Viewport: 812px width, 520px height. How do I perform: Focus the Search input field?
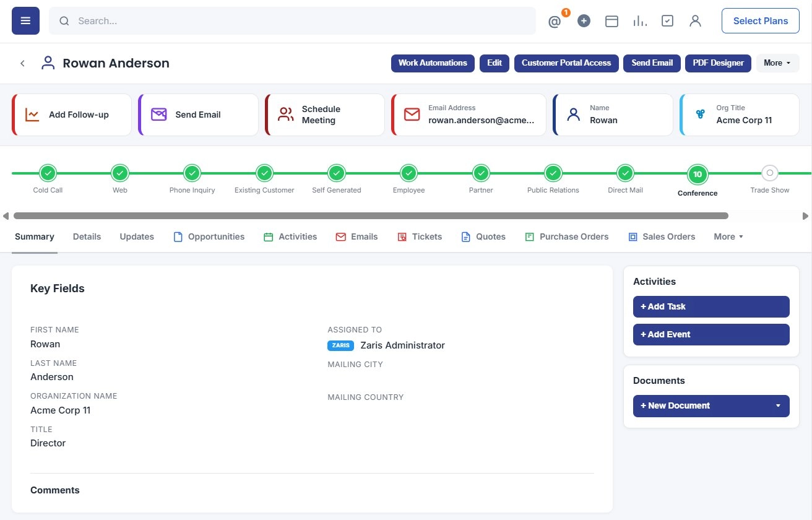[x=292, y=21]
